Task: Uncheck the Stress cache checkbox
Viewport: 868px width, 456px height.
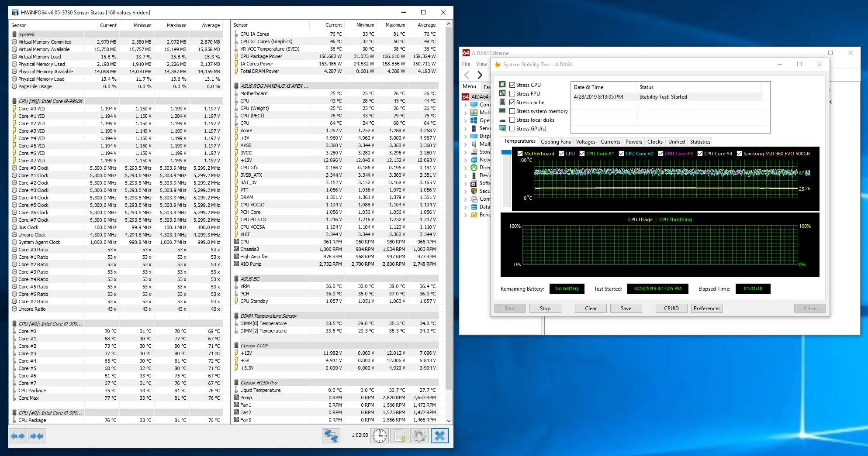Action: [x=512, y=102]
